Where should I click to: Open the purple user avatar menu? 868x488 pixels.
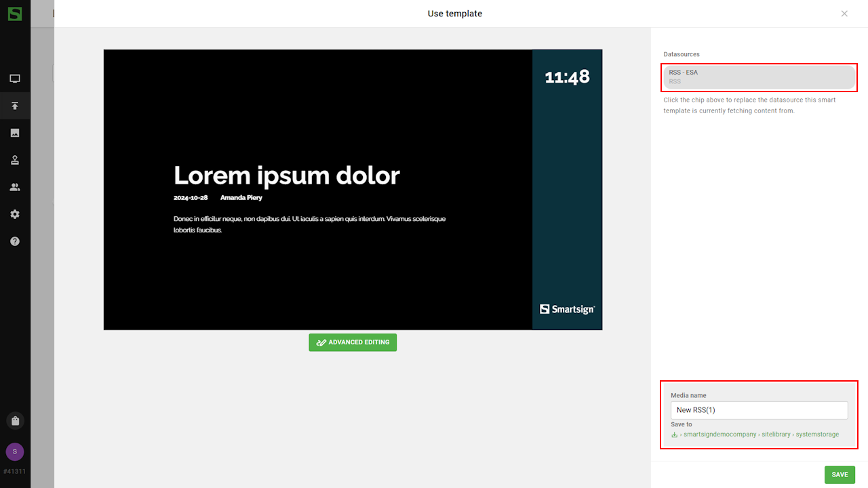15,451
